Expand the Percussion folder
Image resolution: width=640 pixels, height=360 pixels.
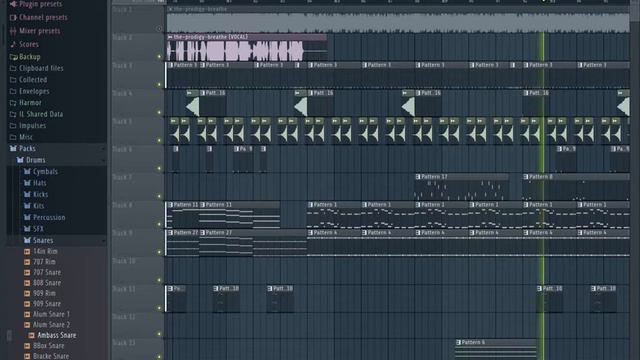[27, 217]
